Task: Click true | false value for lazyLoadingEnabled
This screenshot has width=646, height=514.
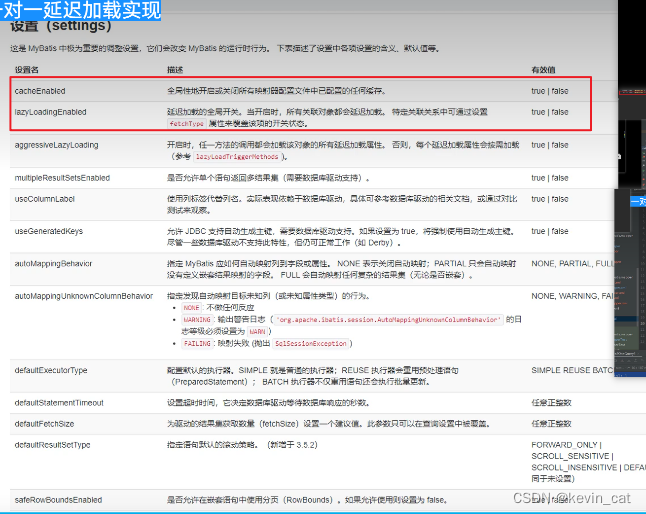Action: [x=550, y=112]
